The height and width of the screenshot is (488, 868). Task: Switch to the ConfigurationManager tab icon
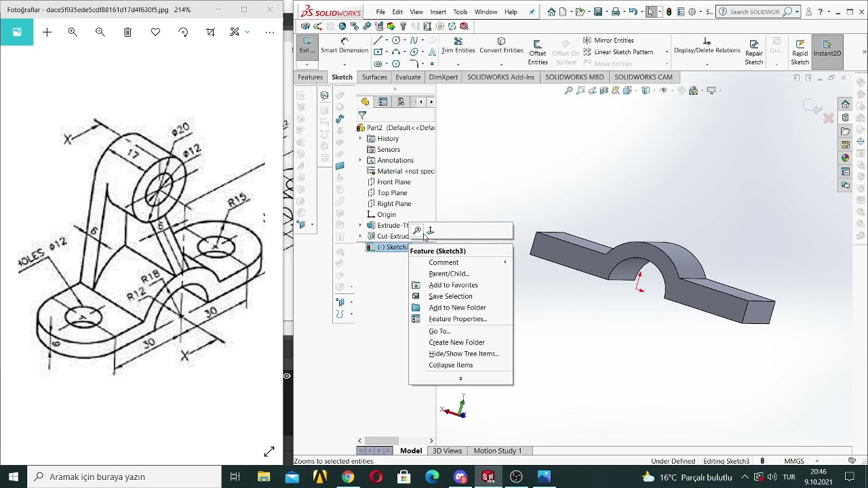(x=401, y=102)
